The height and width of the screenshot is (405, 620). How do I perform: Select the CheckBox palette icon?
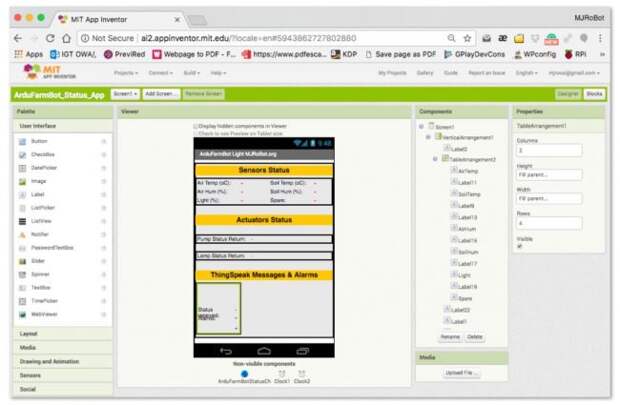tap(23, 155)
